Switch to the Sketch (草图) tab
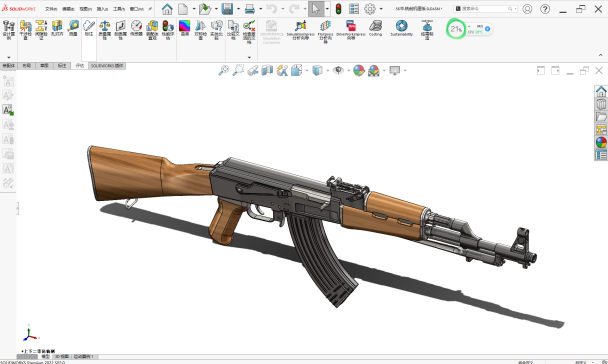This screenshot has height=364, width=608. click(x=44, y=66)
